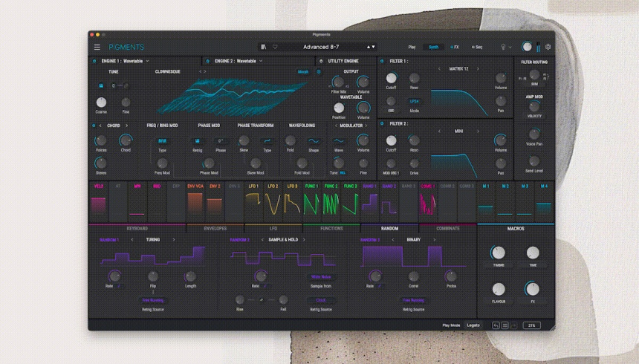639x364 pixels.
Task: Select the M 1 macro modulation slot
Action: click(486, 201)
